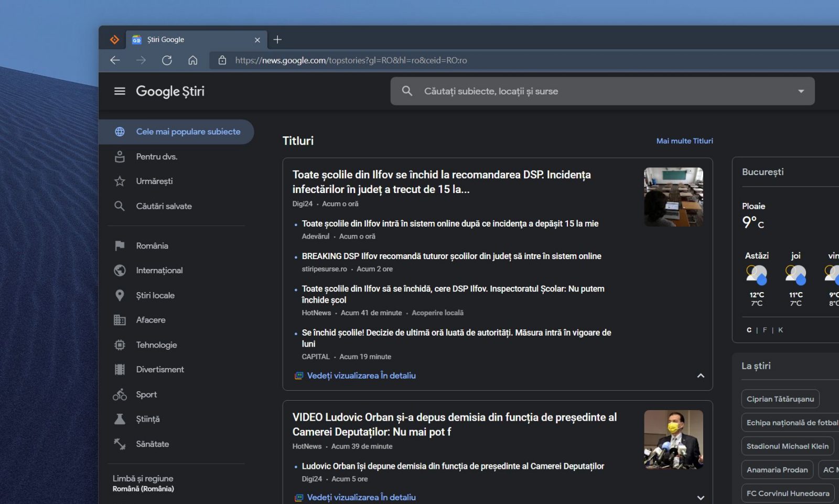
Task: Click the person icon next to Pentru dvs.
Action: click(120, 156)
